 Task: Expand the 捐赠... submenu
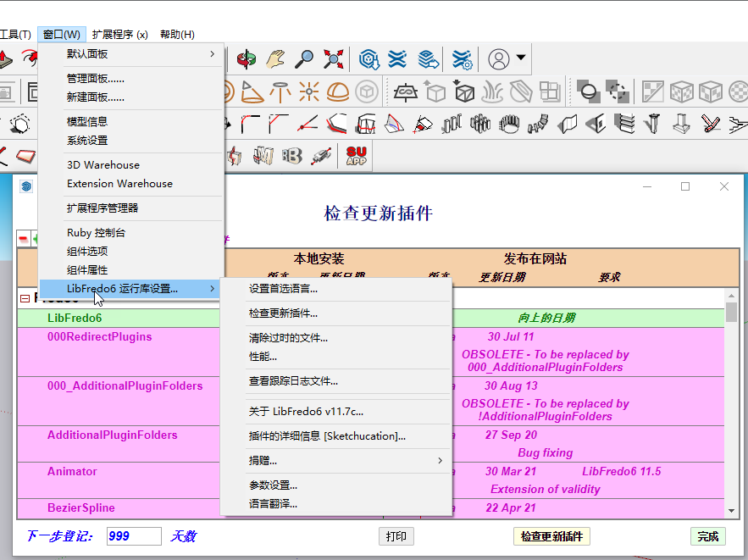pyautogui.click(x=336, y=461)
